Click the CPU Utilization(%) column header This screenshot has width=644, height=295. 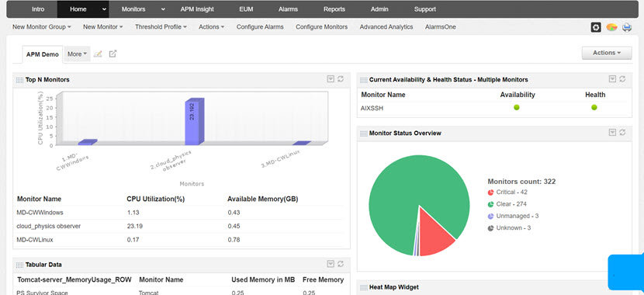tap(156, 199)
